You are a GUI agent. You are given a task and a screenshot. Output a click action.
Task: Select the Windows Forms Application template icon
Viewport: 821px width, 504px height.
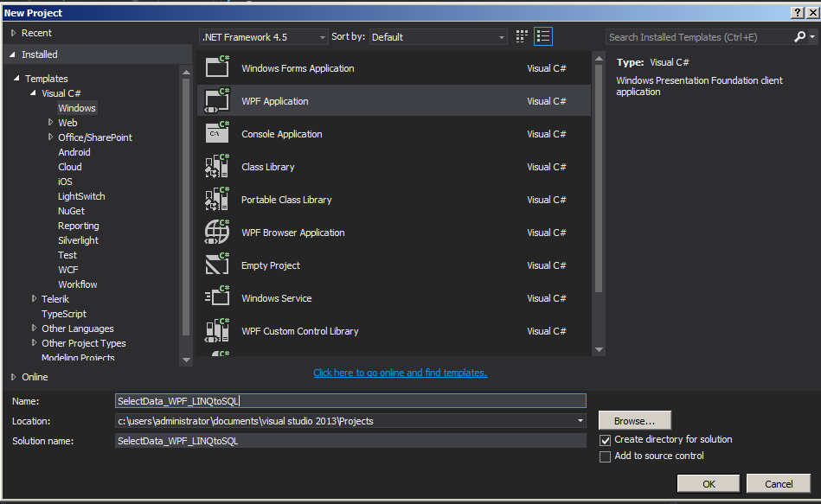click(x=216, y=68)
